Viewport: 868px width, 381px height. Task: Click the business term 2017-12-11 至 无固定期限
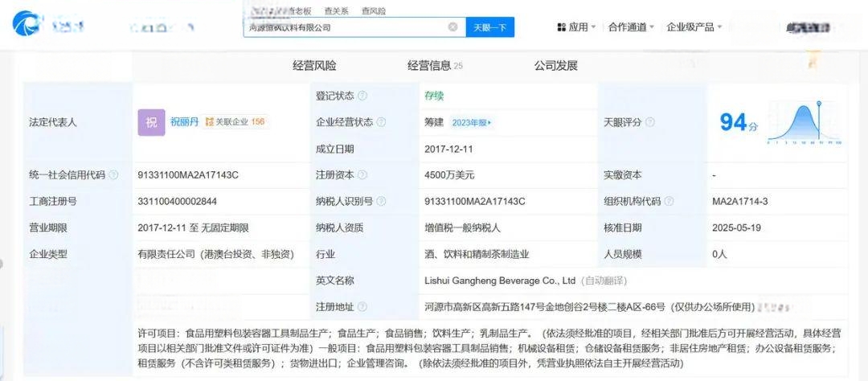pos(193,227)
